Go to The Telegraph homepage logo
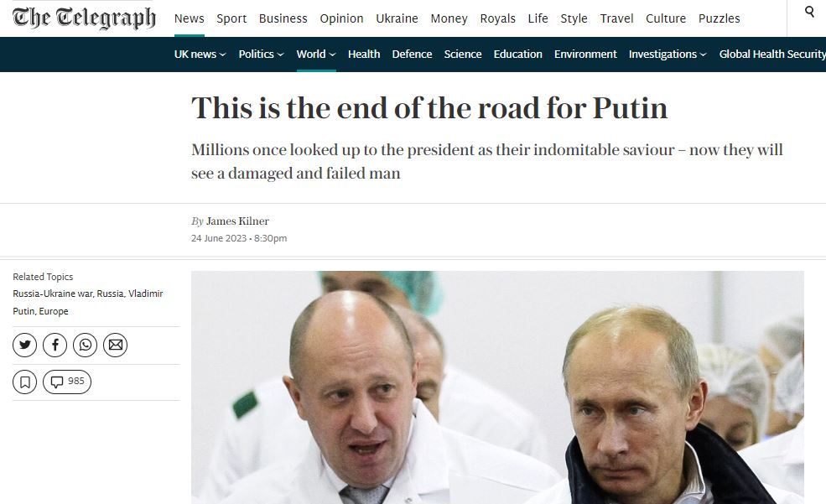This screenshot has height=504, width=826. (85, 18)
